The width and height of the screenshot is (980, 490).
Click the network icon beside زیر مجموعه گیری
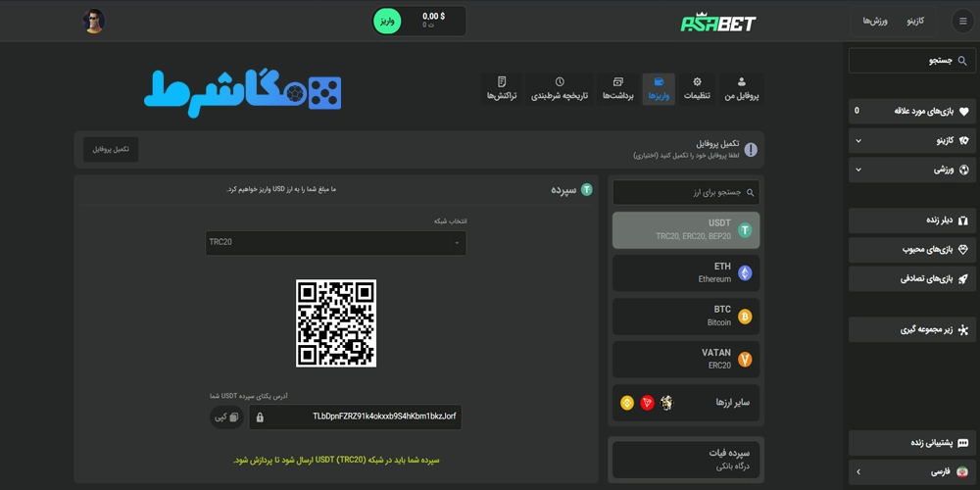click(x=963, y=330)
